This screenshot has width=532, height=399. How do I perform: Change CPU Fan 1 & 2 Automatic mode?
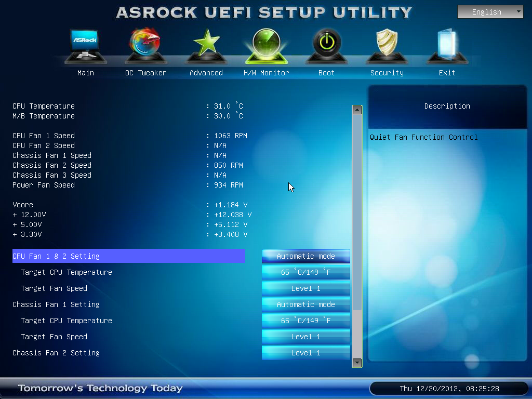305,256
